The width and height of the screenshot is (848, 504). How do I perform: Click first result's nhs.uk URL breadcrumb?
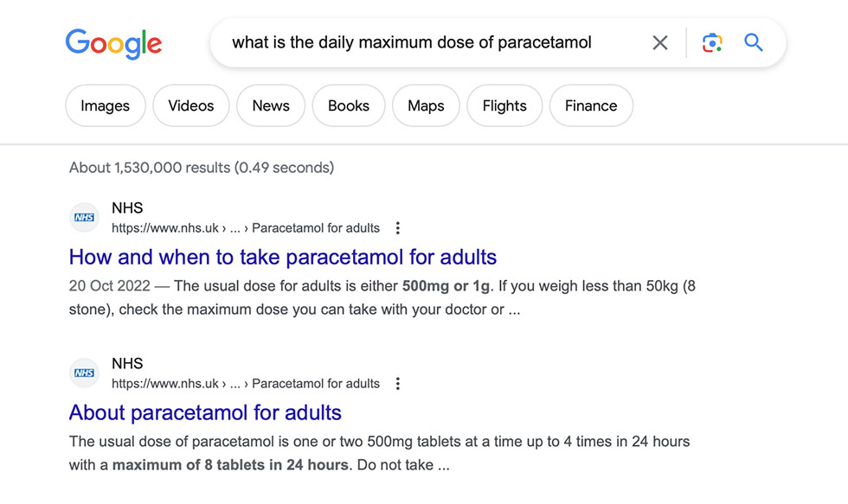[x=246, y=228]
